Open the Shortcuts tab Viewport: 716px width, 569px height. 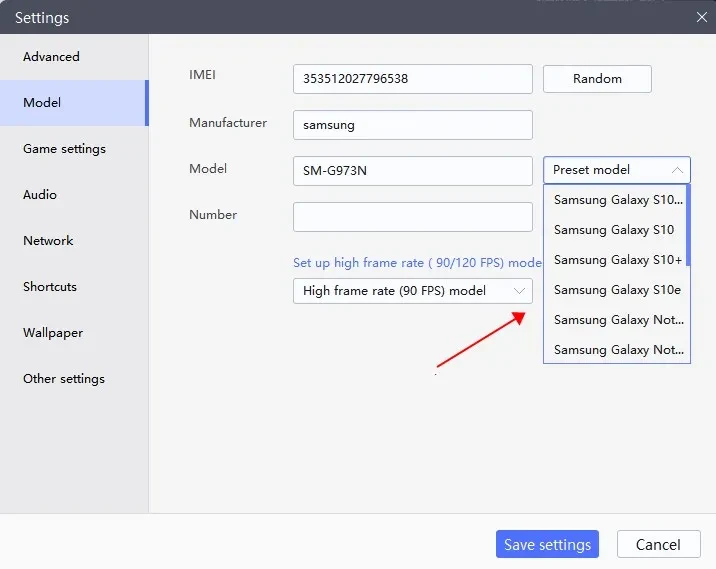74,287
